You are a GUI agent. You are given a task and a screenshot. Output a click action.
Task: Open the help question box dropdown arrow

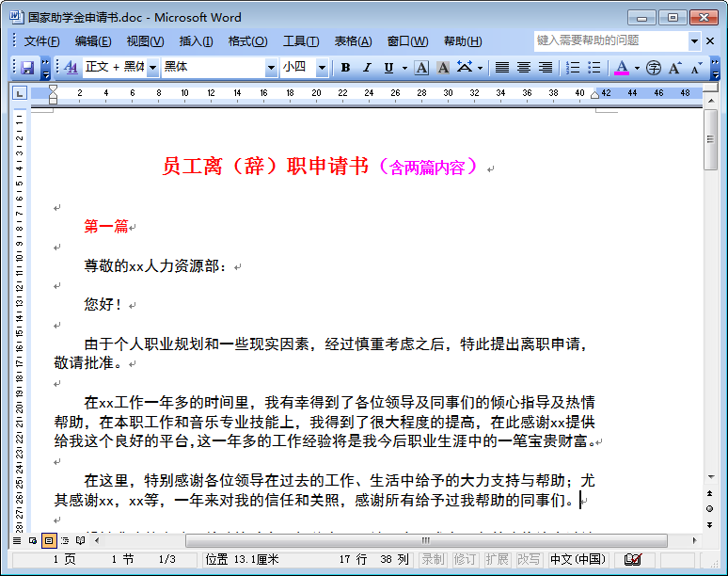tap(694, 40)
